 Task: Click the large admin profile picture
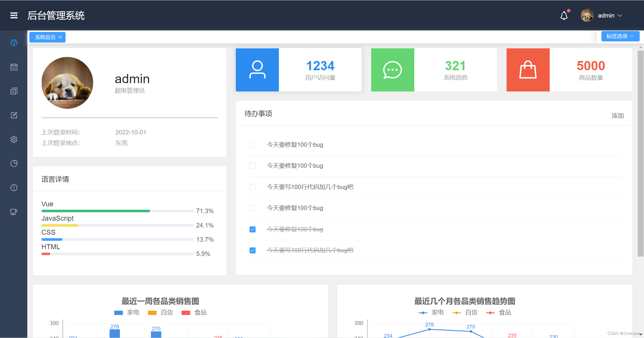67,83
